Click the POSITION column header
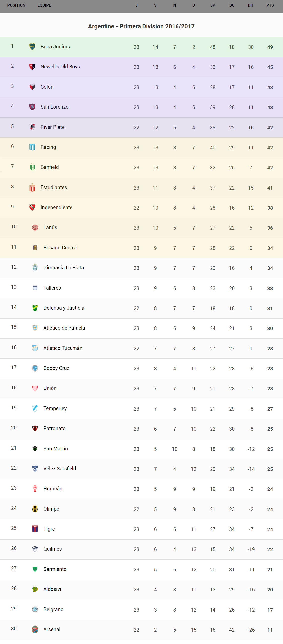283x644 pixels. click(16, 5)
